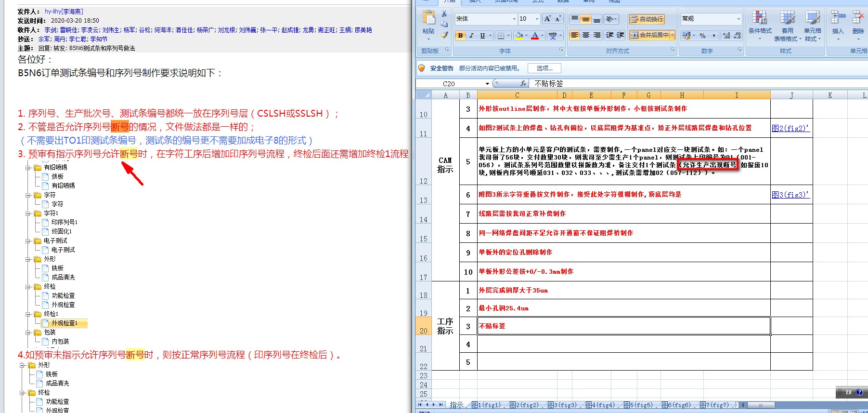Image resolution: width=868 pixels, height=413 pixels.
Task: Click the 删除 delete cells icon
Action: tap(858, 18)
